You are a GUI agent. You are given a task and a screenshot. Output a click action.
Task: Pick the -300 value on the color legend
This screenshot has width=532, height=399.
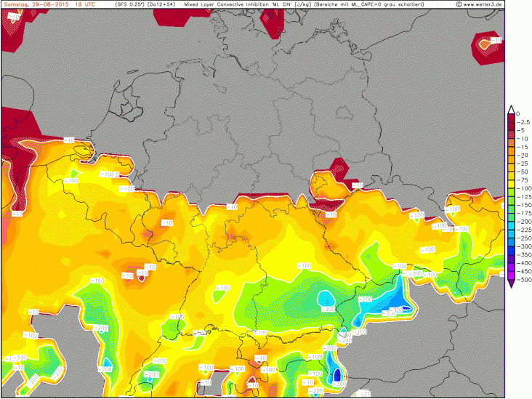point(523,246)
